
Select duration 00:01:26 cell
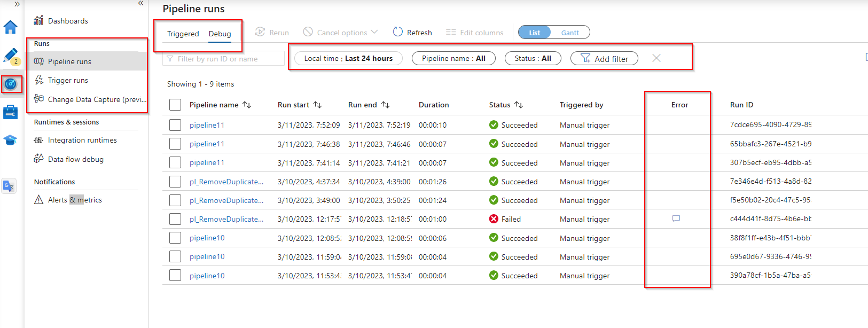coord(433,182)
